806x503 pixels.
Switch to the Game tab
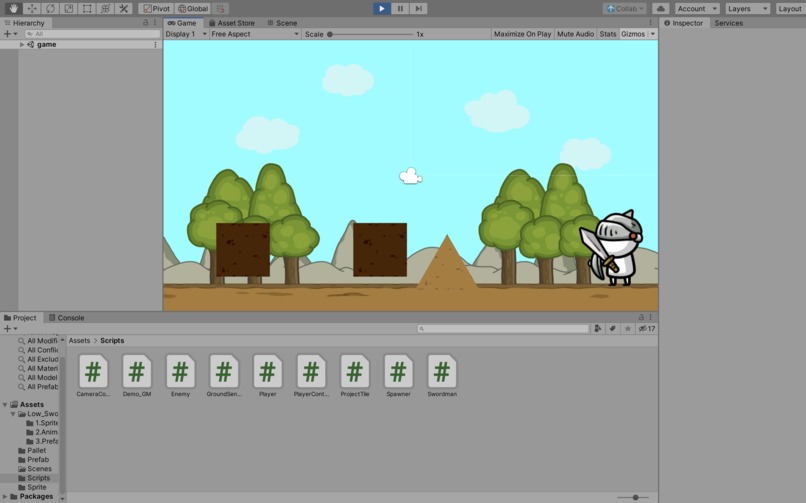[182, 23]
